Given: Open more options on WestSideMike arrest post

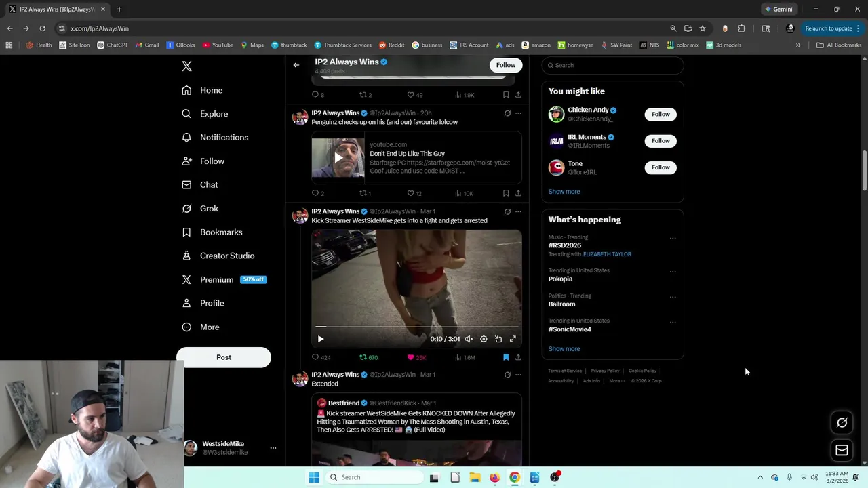Looking at the screenshot, I should [518, 211].
